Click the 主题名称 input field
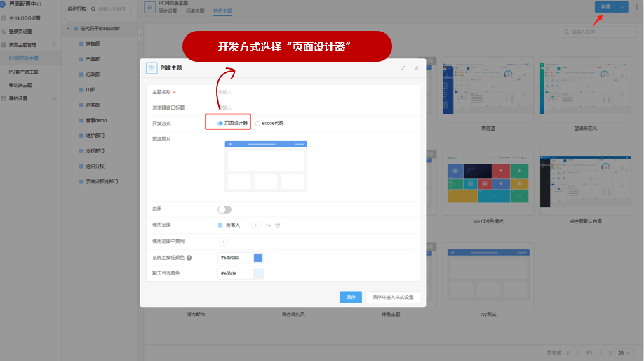 tap(317, 92)
